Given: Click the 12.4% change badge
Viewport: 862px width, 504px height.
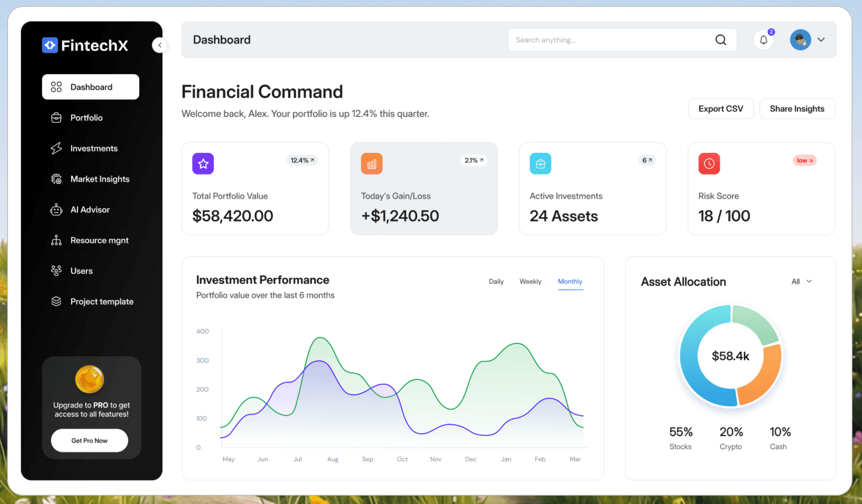Looking at the screenshot, I should (302, 160).
